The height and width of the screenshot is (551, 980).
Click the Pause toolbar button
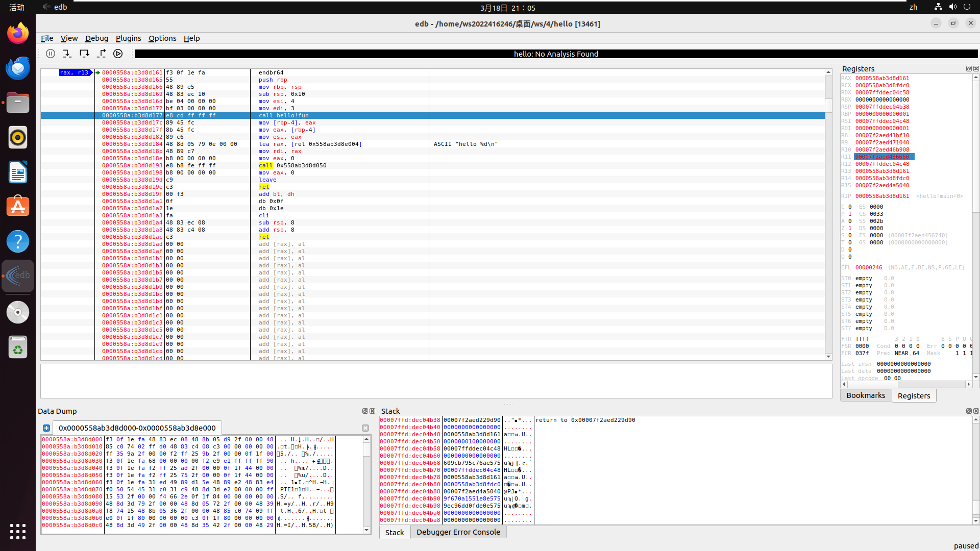pos(51,54)
